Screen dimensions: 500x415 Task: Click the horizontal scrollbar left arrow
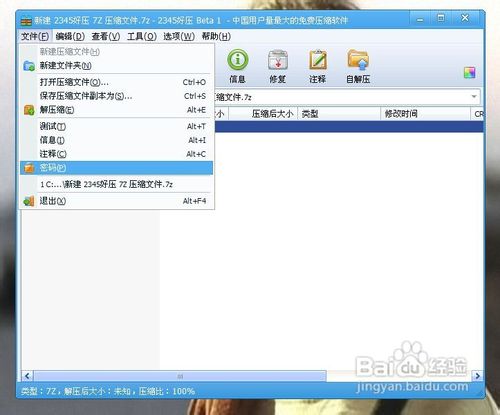coord(27,376)
